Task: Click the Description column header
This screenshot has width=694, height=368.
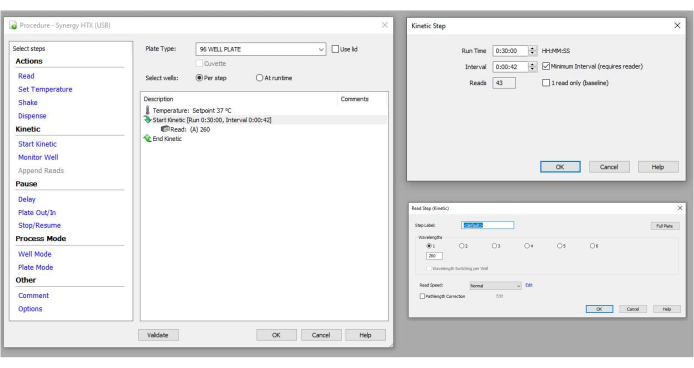Action: 239,99
